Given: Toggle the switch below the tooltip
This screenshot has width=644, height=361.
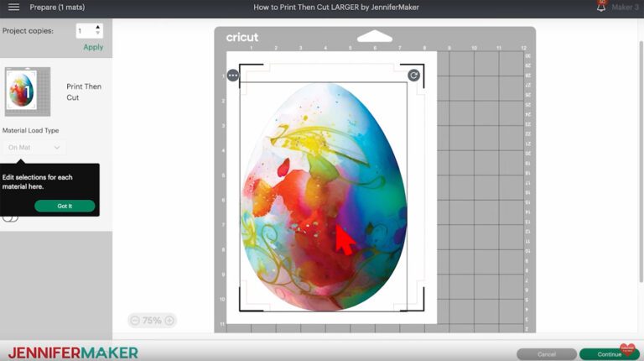Looking at the screenshot, I should [x=10, y=218].
